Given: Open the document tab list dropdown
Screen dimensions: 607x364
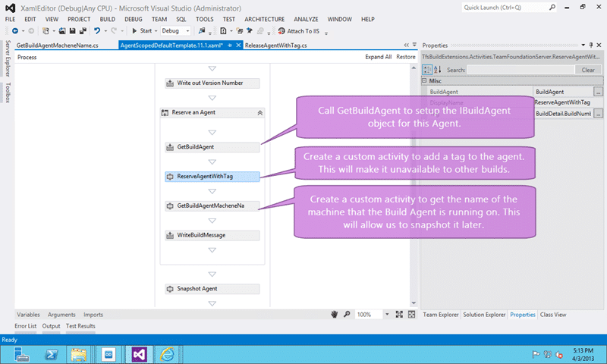Looking at the screenshot, I should click(414, 45).
